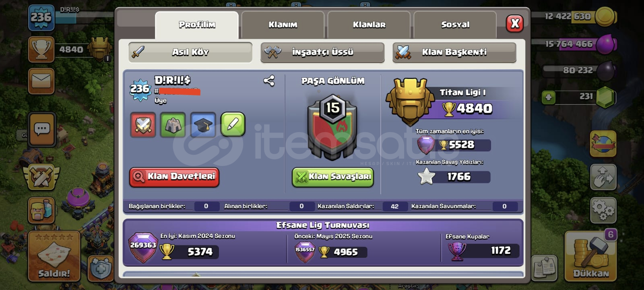Select İnşaatçı Üssü view
Screen dimensions: 644x290
coord(322,52)
